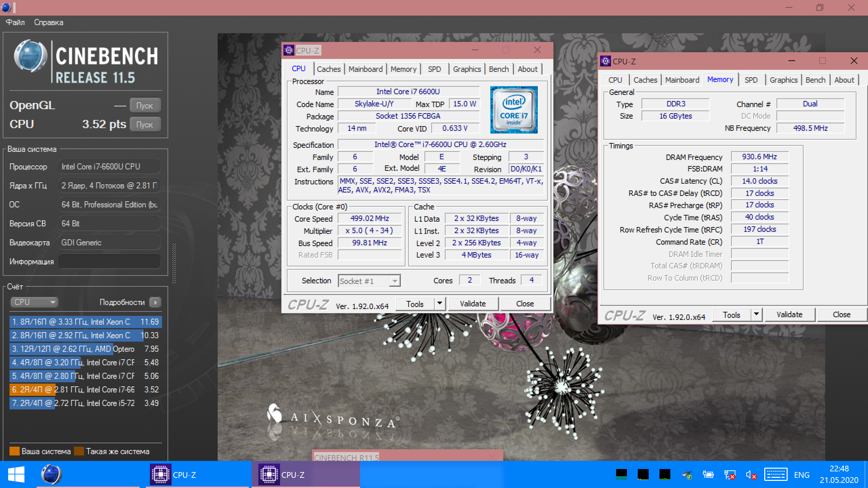868x488 pixels.
Task: Click the red-green CPU graph tray icon
Action: 665,474
